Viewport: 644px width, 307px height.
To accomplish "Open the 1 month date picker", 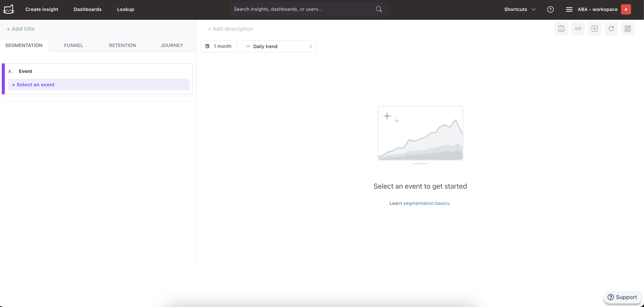I will pyautogui.click(x=219, y=46).
